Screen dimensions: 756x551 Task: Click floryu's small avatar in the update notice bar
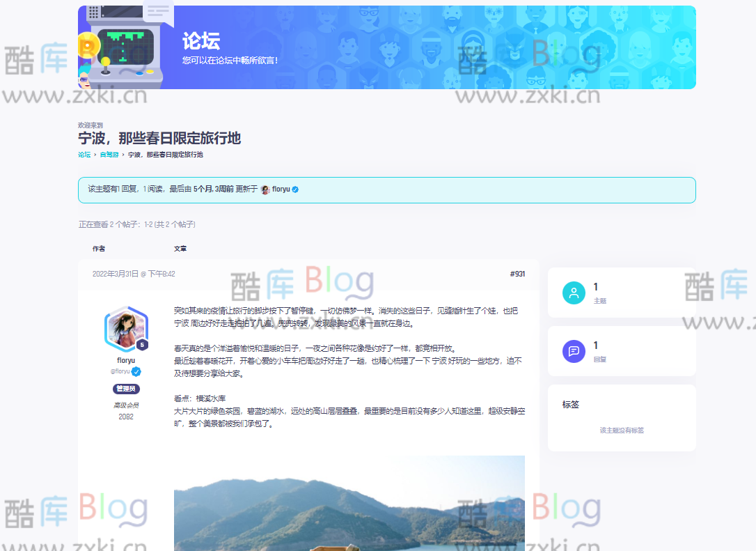pyautogui.click(x=265, y=189)
